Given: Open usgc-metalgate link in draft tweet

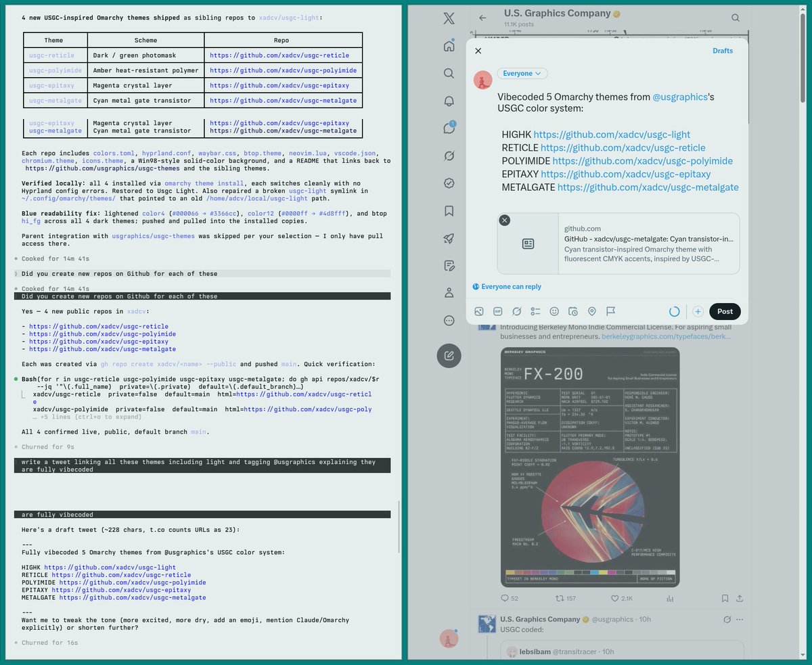Looking at the screenshot, I should pyautogui.click(x=133, y=598).
